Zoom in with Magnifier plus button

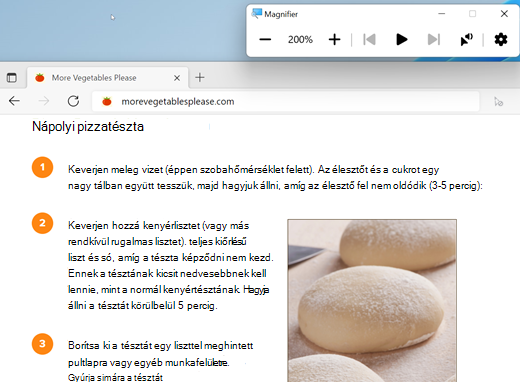[334, 40]
